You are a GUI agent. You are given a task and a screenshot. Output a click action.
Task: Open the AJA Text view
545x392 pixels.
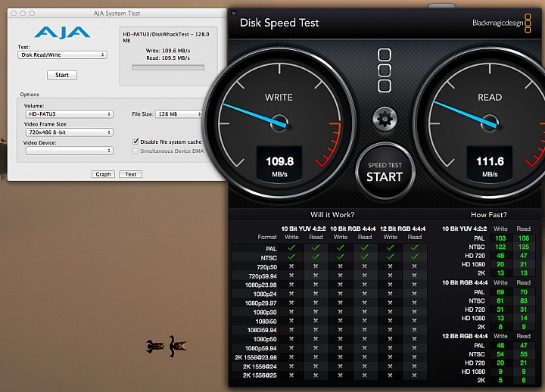[131, 174]
